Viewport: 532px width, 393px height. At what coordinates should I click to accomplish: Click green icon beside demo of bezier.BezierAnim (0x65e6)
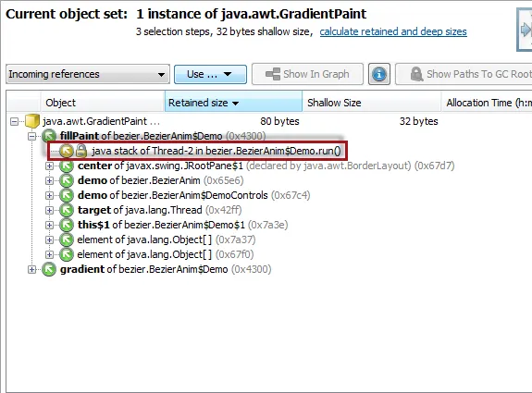click(x=67, y=180)
